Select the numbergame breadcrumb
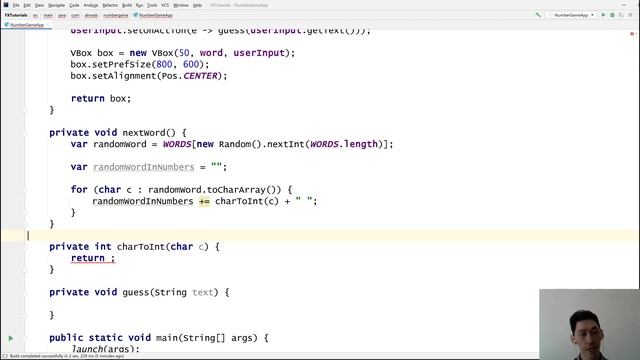The width and height of the screenshot is (640, 360). [x=116, y=15]
